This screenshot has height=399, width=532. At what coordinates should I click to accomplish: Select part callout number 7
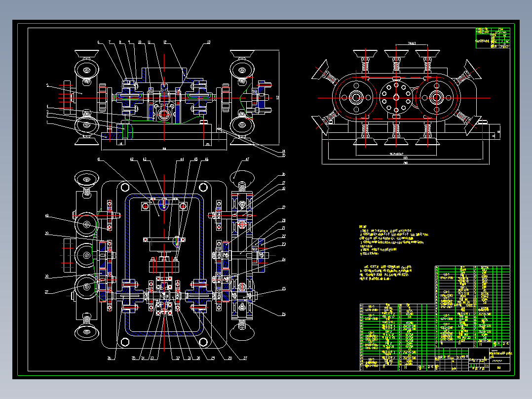[110, 42]
